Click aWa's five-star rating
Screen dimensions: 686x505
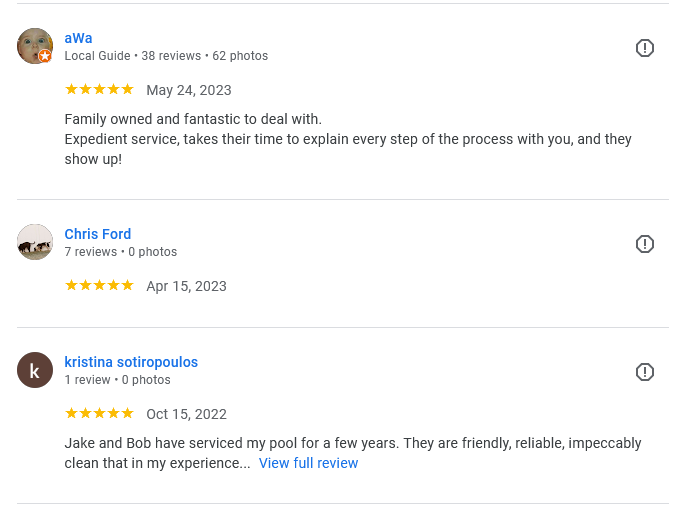point(99,90)
